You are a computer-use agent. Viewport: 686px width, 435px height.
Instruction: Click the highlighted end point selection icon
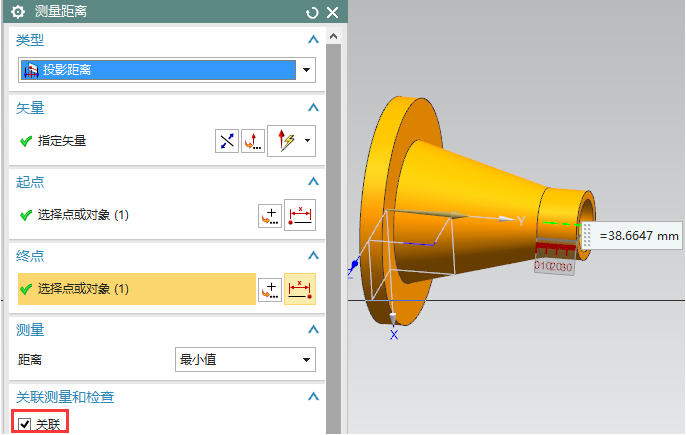(x=300, y=289)
